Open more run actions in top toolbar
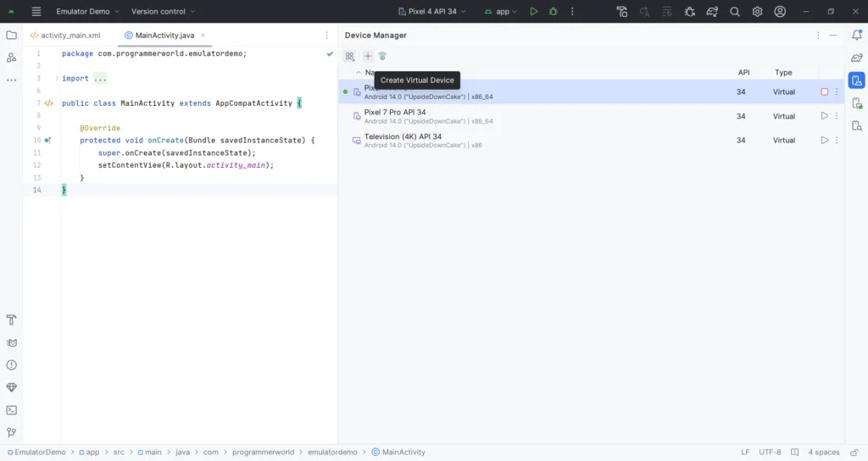The image size is (868, 461). (572, 12)
